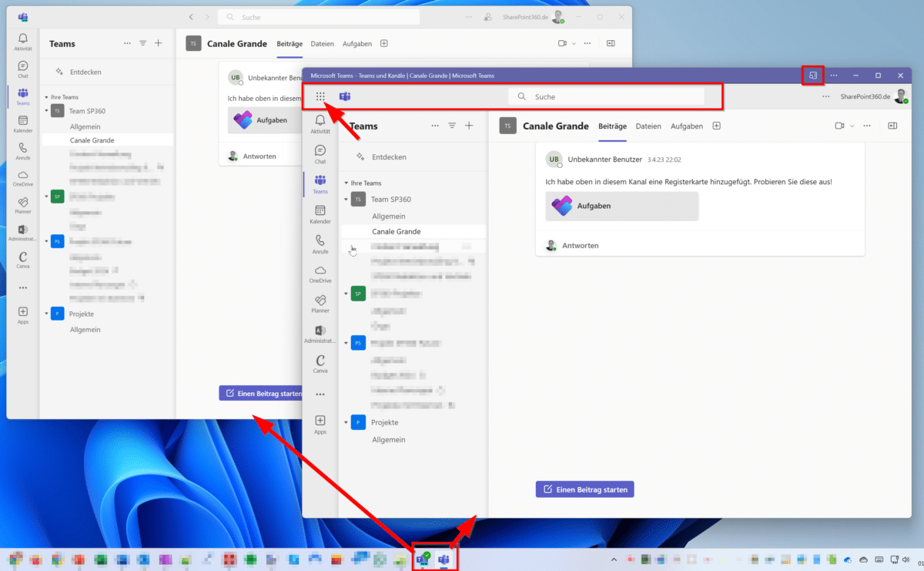Switch to the Dateien tab in the front window

tap(648, 126)
